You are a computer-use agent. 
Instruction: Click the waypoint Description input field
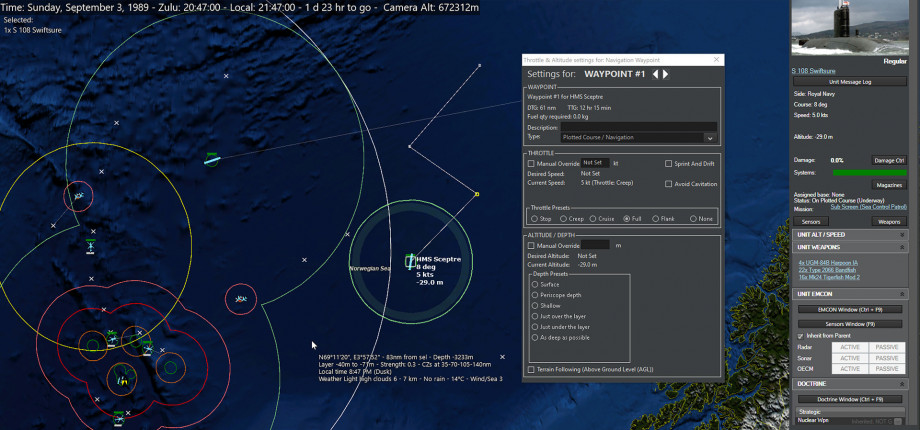639,127
